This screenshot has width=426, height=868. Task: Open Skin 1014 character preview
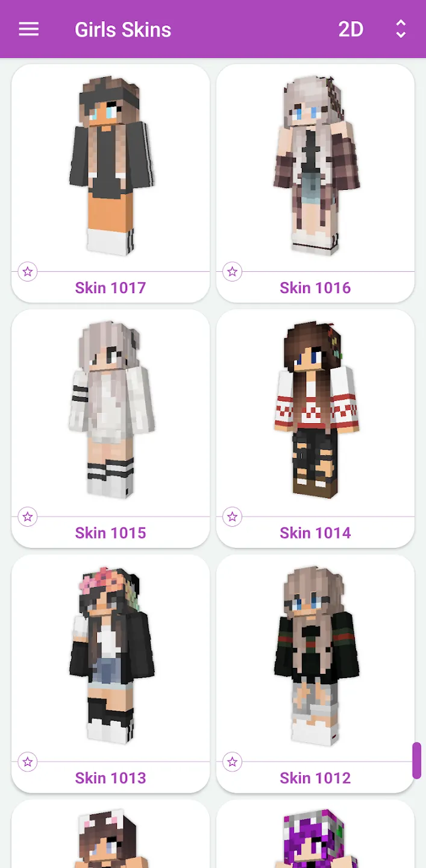pos(316,410)
